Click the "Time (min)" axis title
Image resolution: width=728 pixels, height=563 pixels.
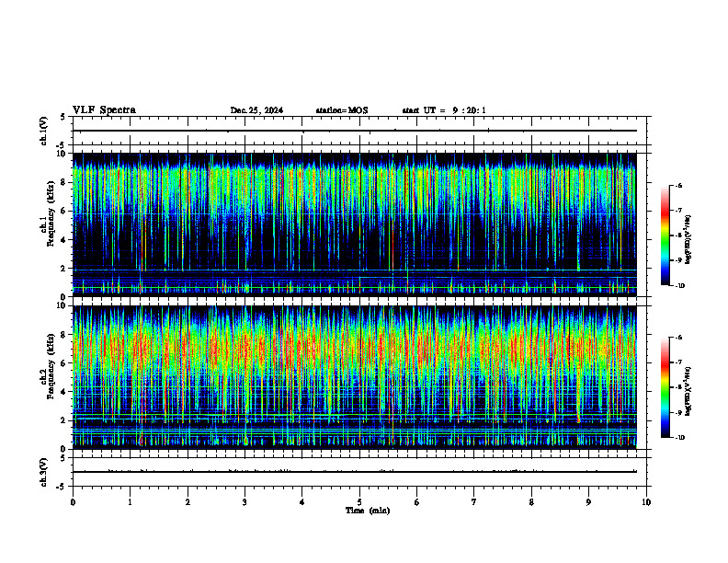(368, 511)
